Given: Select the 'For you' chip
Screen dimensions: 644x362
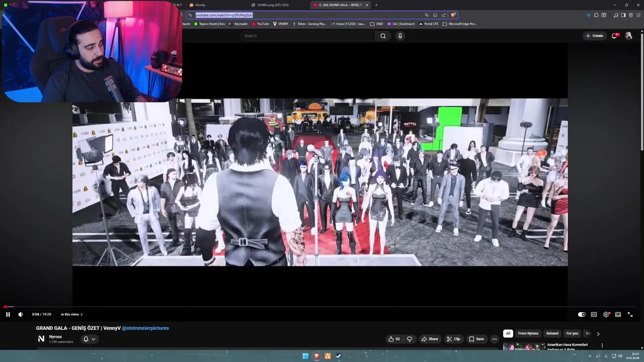Looking at the screenshot, I should coord(572,333).
